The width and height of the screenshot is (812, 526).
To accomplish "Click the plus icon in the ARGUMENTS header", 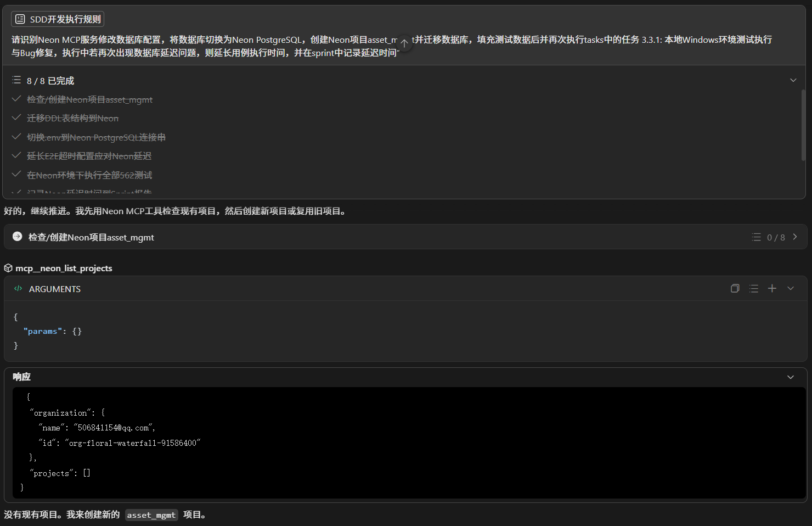I will point(772,288).
